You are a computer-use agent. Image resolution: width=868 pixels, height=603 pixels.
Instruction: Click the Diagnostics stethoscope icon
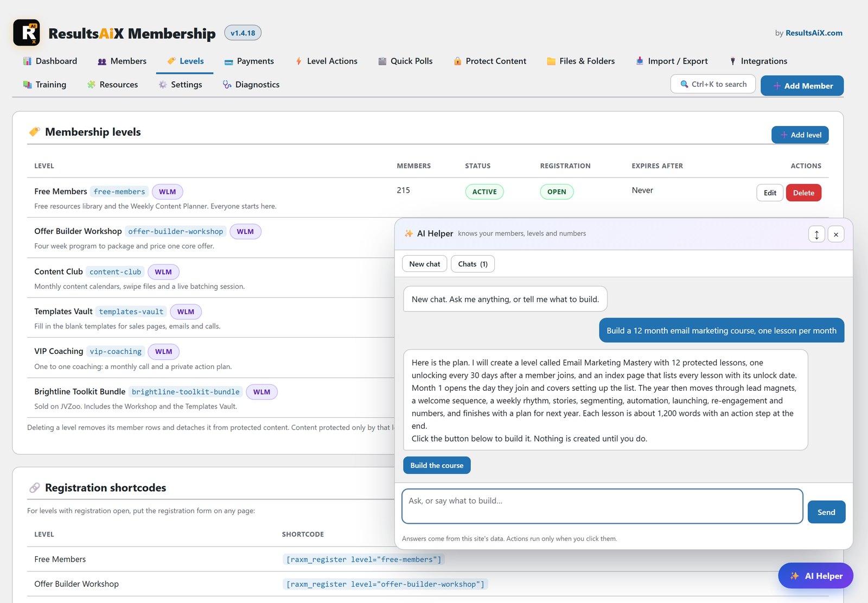coord(227,85)
